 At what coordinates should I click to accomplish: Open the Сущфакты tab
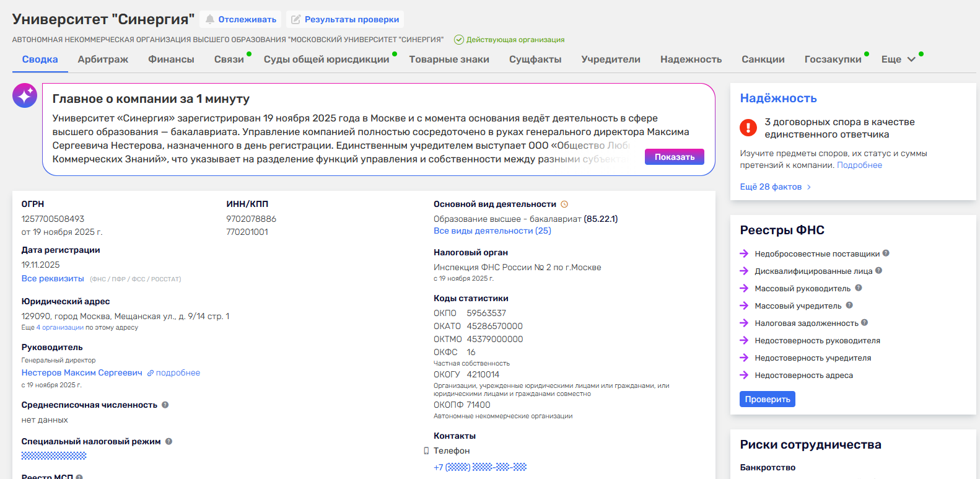pyautogui.click(x=535, y=59)
